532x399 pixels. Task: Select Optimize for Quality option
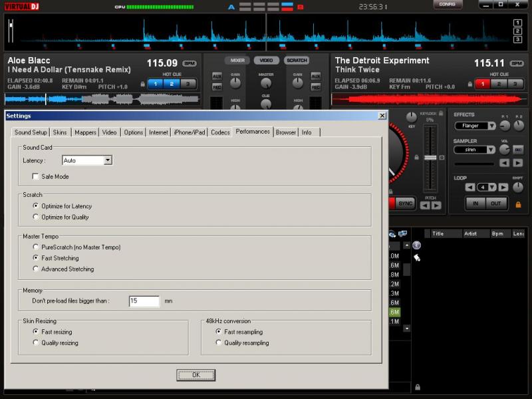pyautogui.click(x=36, y=217)
